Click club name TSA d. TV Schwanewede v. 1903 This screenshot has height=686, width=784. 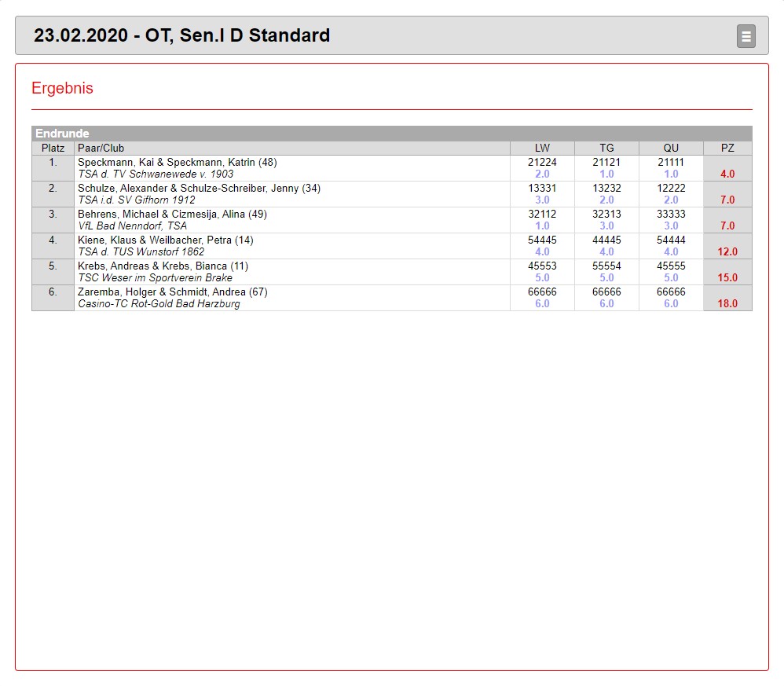pos(156,174)
